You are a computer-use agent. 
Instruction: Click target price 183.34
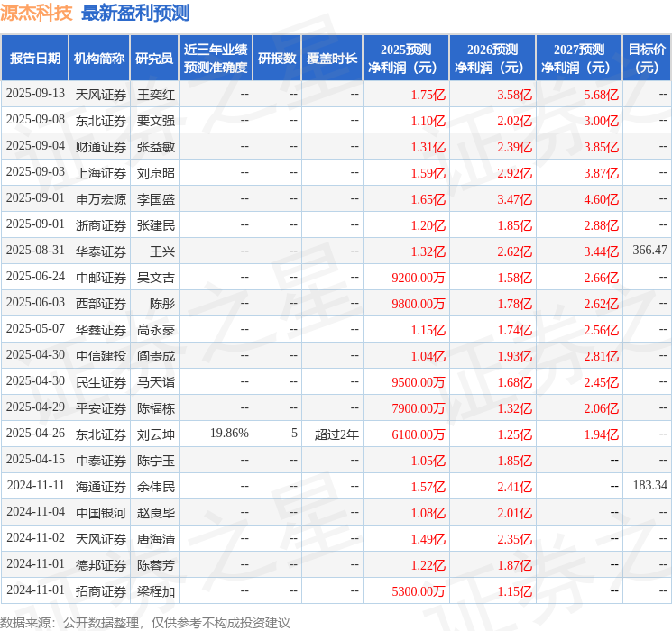[x=649, y=485]
